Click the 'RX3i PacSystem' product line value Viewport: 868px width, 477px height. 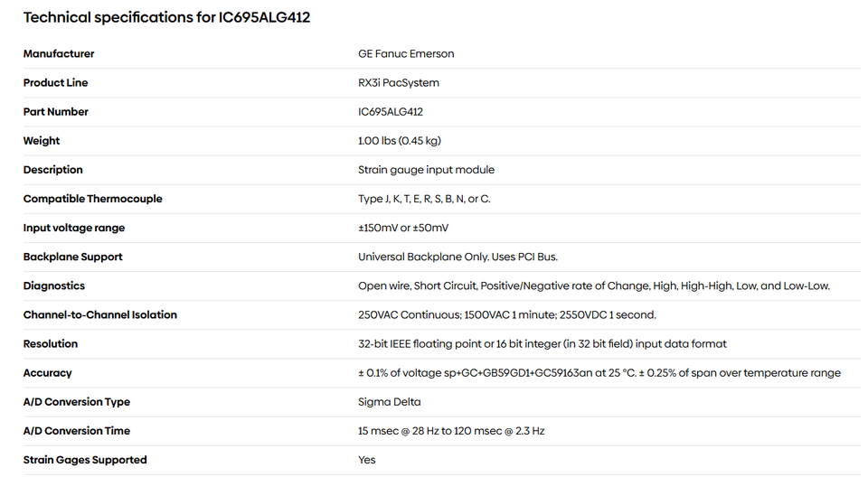tap(399, 83)
